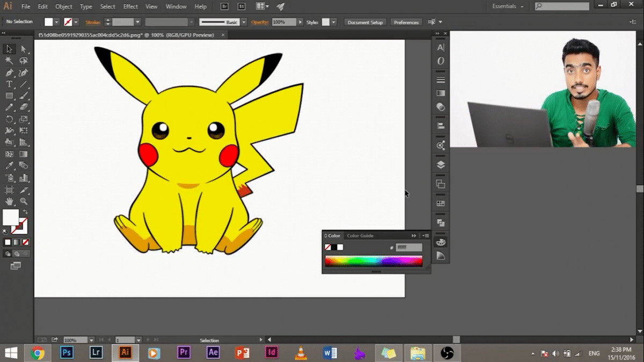Select the Rectangle tool
Viewport: 644px width, 362px height.
click(9, 96)
